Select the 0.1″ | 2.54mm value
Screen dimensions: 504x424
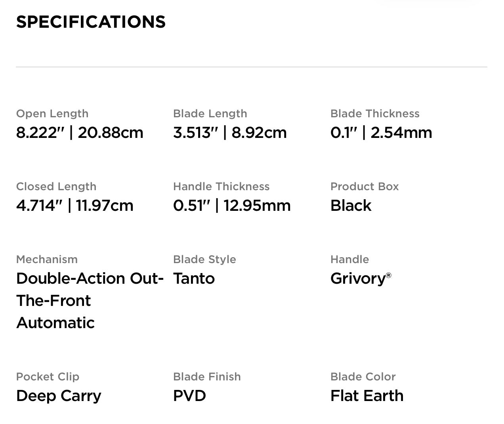point(381,133)
